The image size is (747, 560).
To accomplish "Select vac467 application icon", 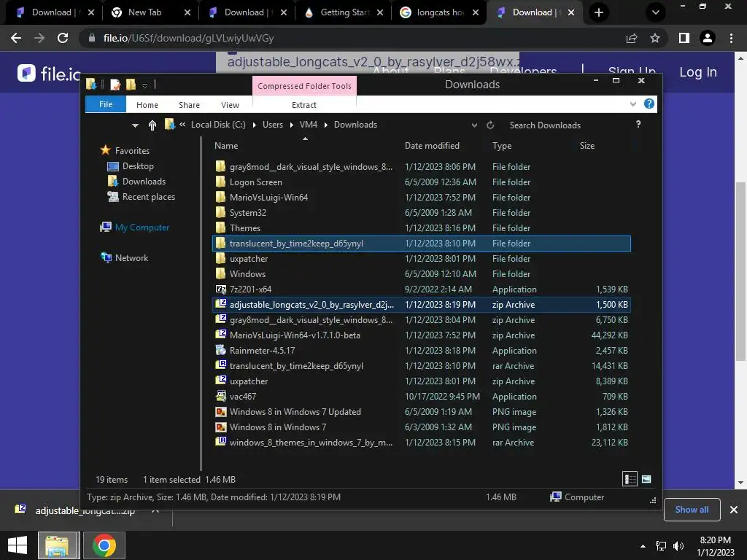I will pos(220,396).
